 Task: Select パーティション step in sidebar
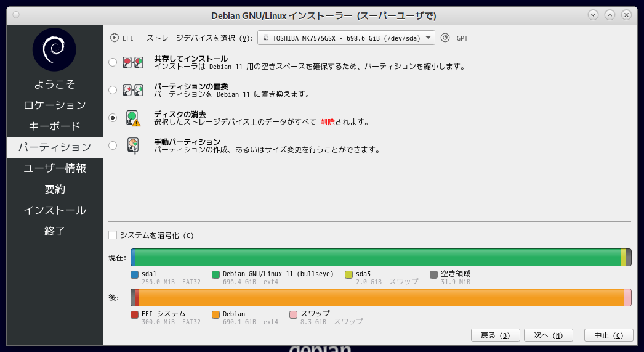[55, 147]
